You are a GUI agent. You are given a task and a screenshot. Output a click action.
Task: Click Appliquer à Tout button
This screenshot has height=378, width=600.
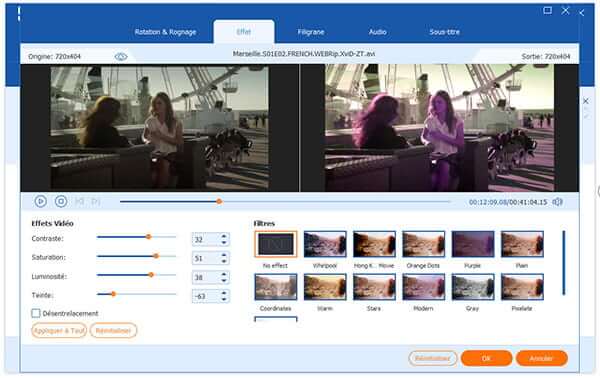(59, 331)
